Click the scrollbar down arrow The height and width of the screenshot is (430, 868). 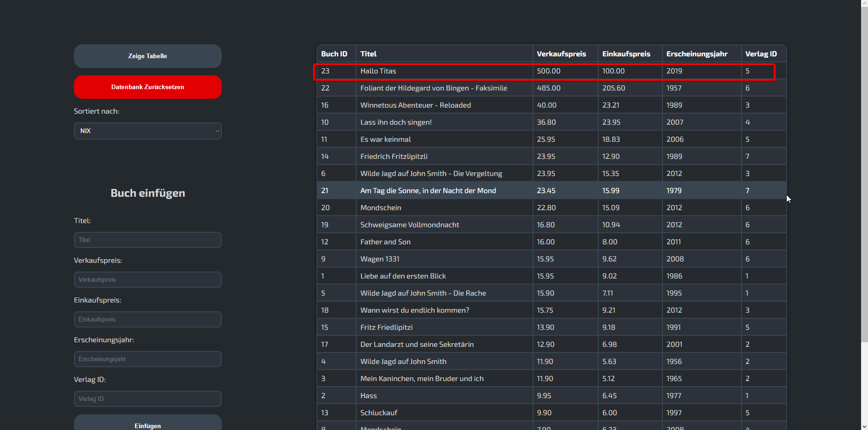[864, 426]
